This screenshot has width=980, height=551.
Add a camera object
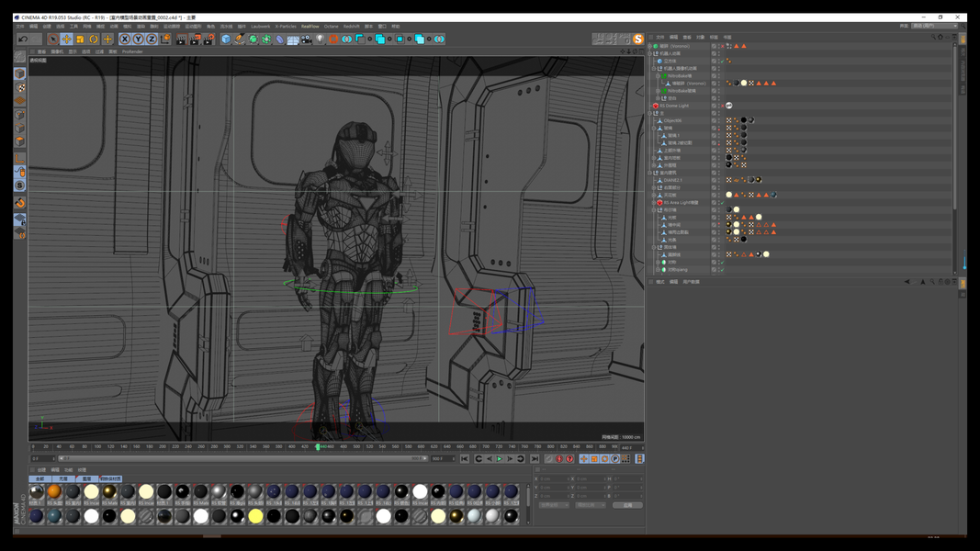tap(306, 39)
